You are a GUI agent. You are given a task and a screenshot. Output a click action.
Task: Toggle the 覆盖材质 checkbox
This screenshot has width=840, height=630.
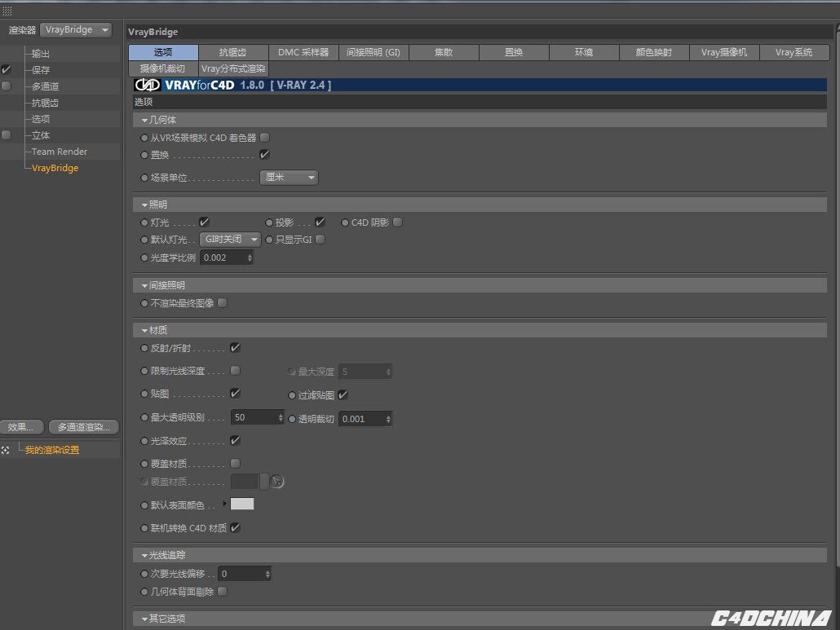click(x=235, y=463)
